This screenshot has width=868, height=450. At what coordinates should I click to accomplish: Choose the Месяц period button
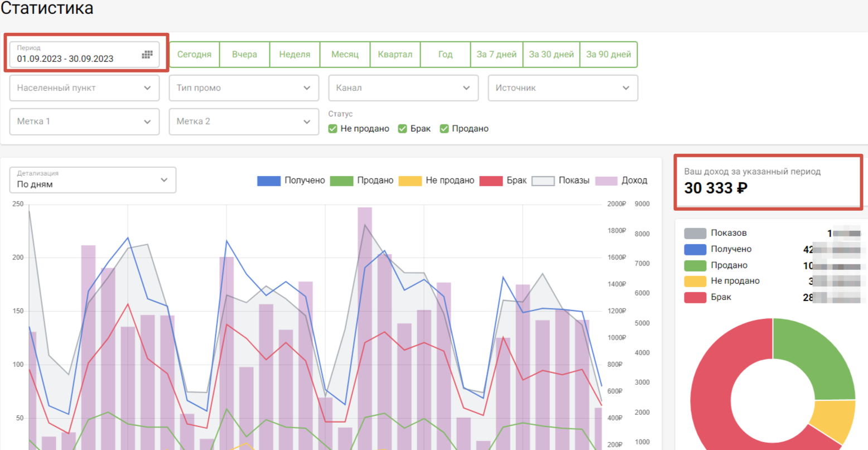click(345, 55)
